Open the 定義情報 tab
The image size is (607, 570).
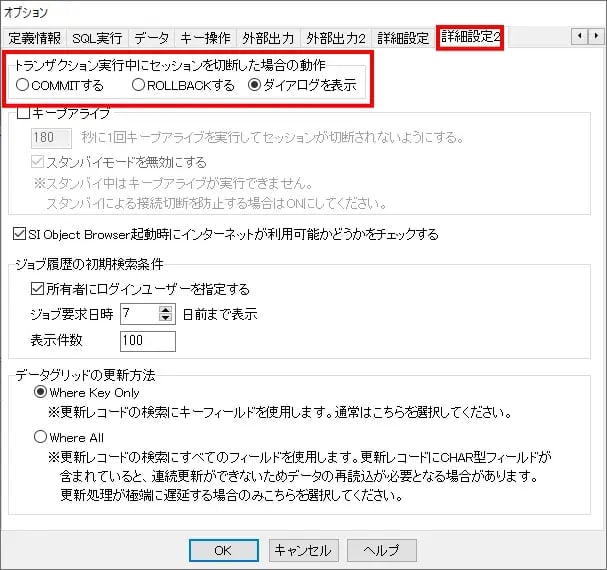(x=35, y=38)
